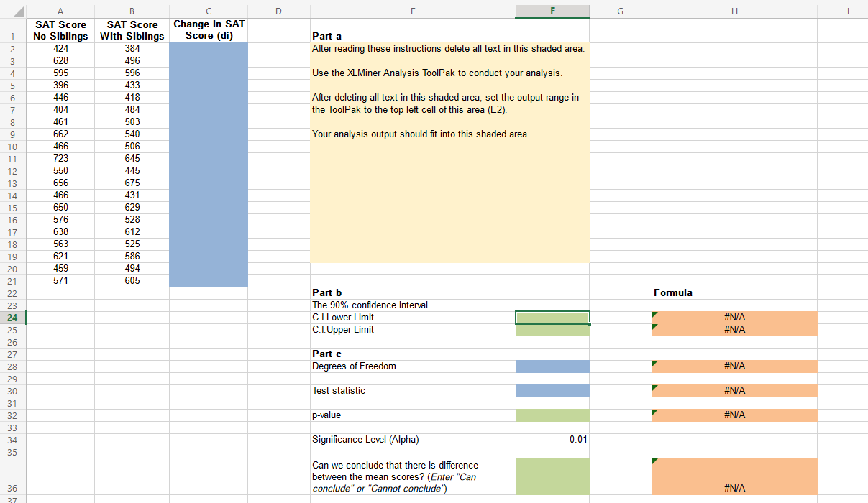
Task: Select green p-value input cell
Action: (x=552, y=415)
